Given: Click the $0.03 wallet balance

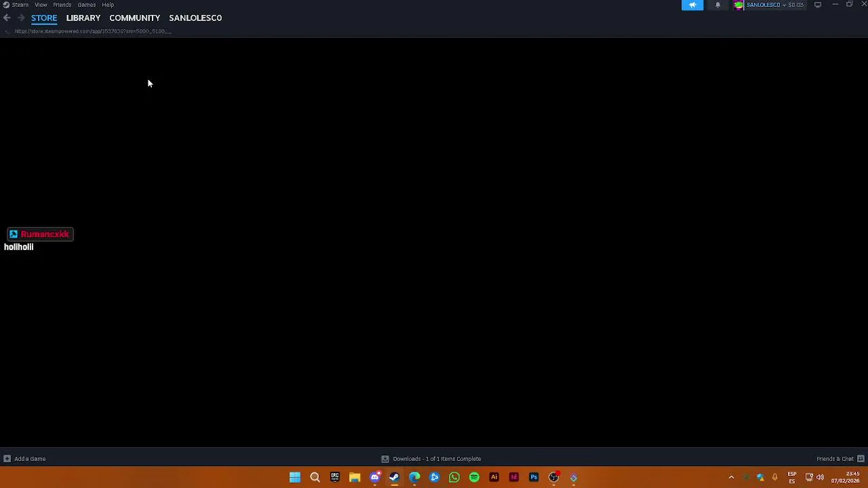Looking at the screenshot, I should [795, 5].
